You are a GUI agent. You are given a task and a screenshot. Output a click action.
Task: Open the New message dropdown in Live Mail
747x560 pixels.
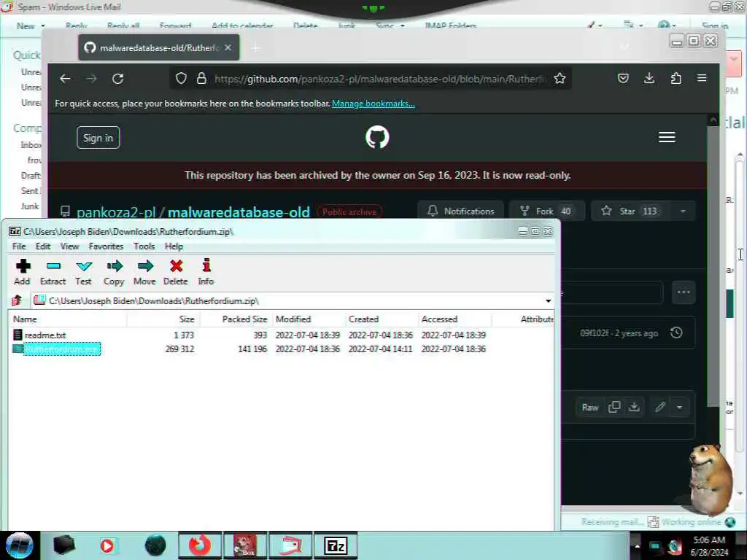click(x=43, y=26)
